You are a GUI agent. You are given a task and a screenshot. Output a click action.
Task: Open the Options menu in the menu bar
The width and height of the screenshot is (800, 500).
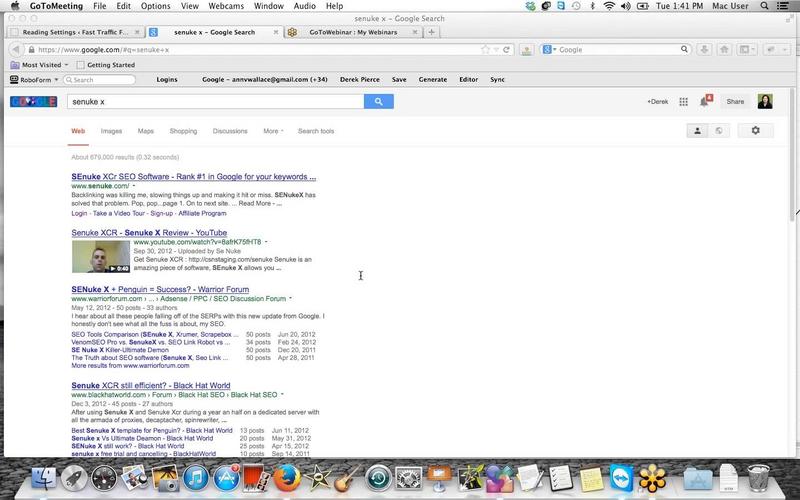click(156, 6)
